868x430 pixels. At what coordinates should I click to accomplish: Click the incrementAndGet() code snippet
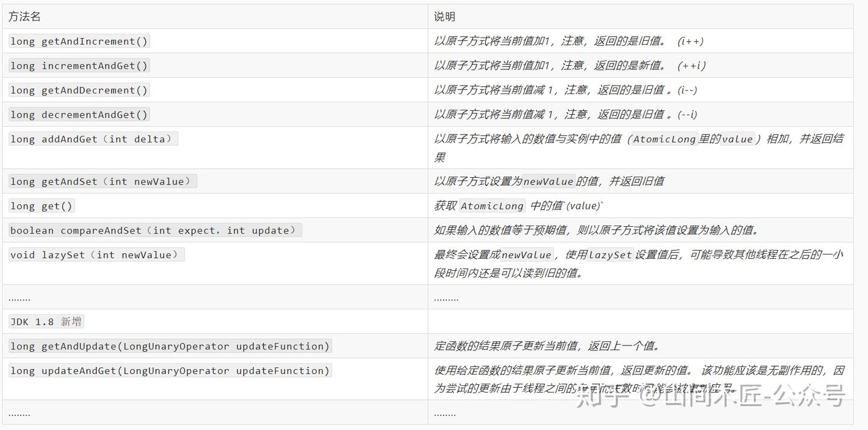point(78,66)
